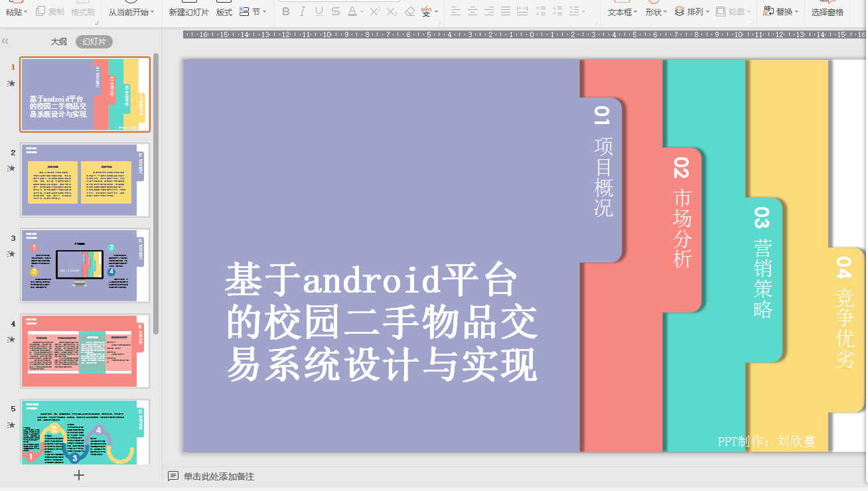Open the 从当前开始 dropdown arrow

pyautogui.click(x=153, y=12)
